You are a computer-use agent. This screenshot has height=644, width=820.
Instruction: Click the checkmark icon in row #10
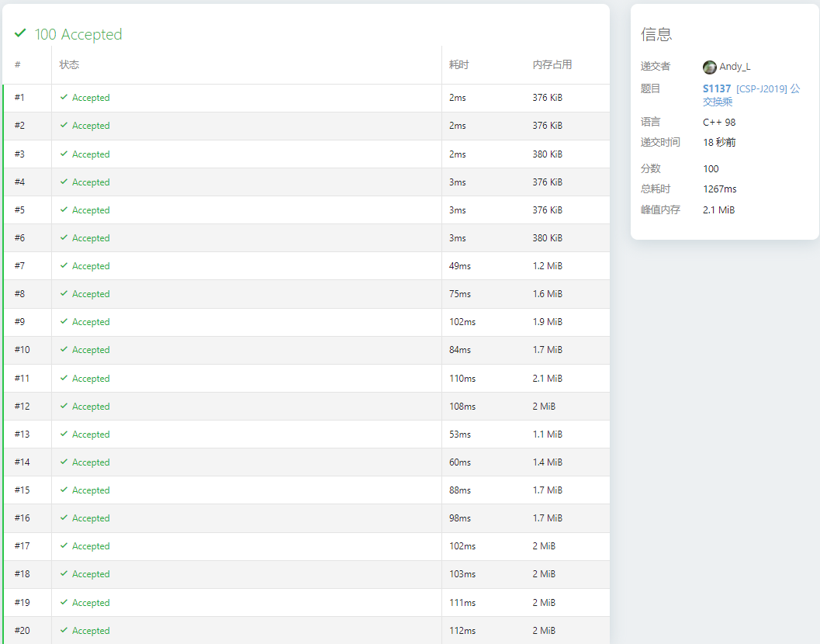point(64,349)
